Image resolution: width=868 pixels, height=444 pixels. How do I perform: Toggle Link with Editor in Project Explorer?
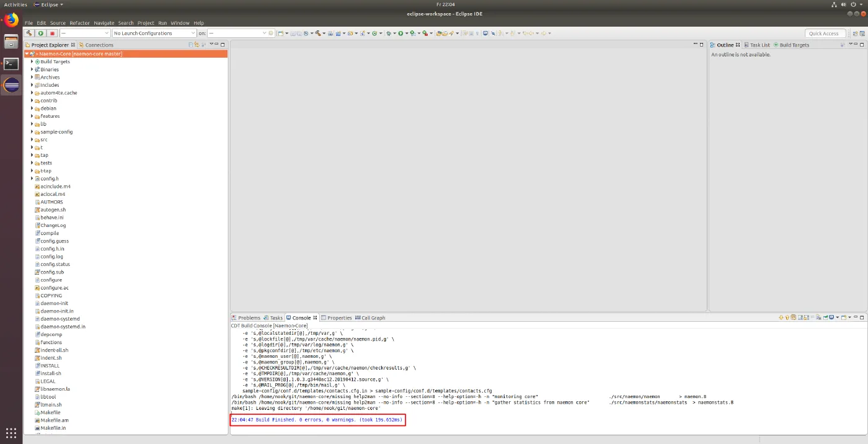click(197, 45)
